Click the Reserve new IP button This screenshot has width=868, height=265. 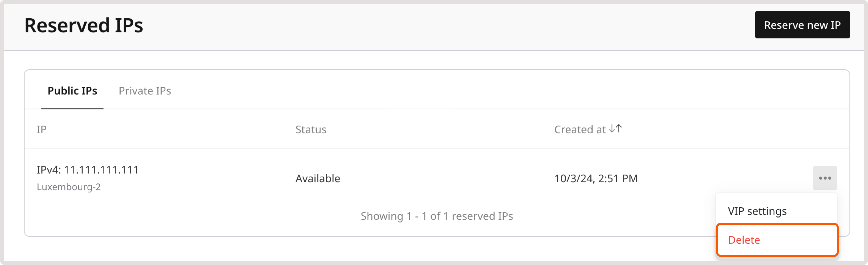point(803,25)
